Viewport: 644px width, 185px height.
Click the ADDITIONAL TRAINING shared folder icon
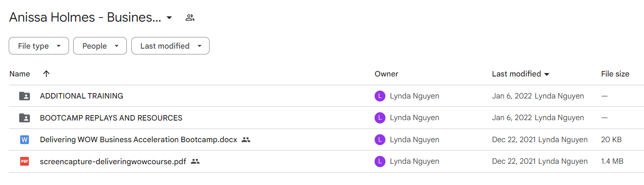tap(25, 96)
